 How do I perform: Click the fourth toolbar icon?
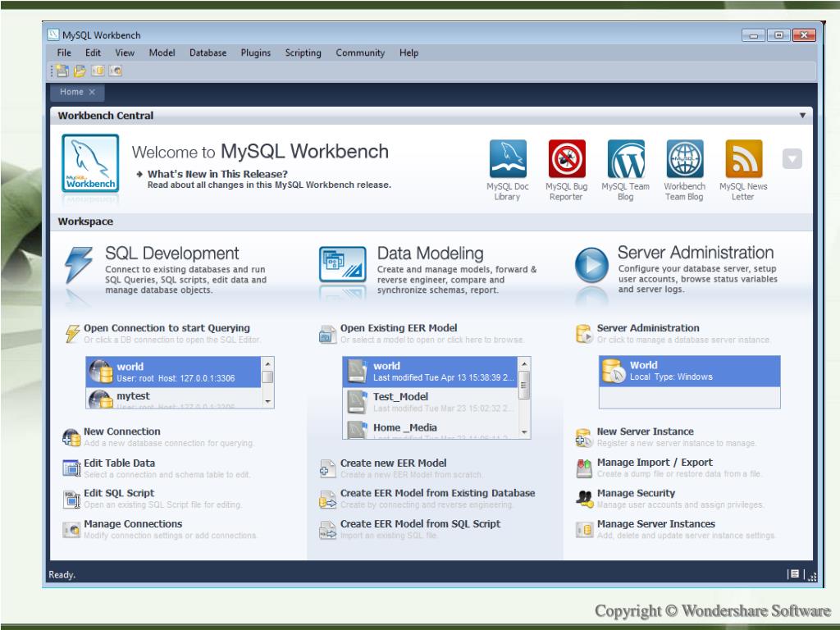pos(115,71)
